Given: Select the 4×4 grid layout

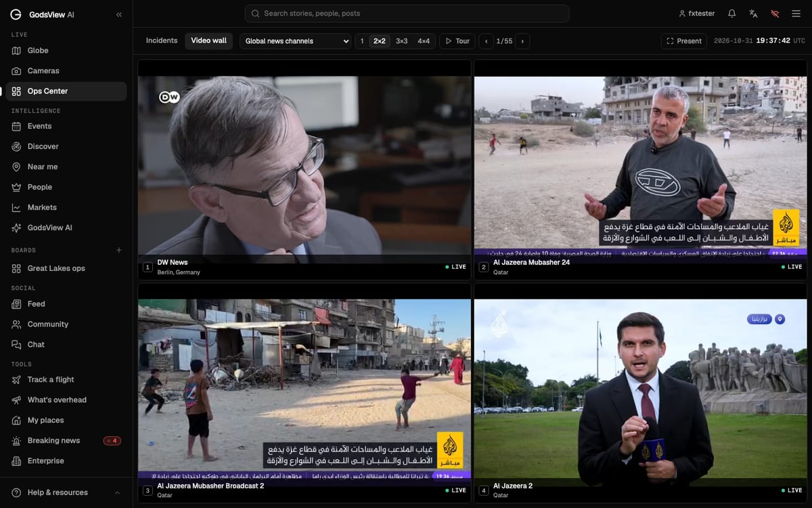Looking at the screenshot, I should click(x=424, y=41).
